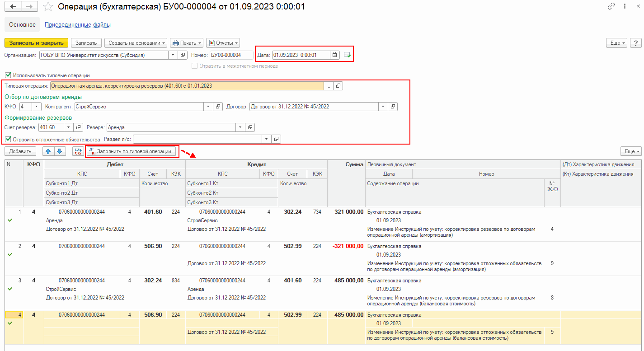Open the Типовая операция record with its open icon
This screenshot has width=644, height=351.
pyautogui.click(x=338, y=85)
